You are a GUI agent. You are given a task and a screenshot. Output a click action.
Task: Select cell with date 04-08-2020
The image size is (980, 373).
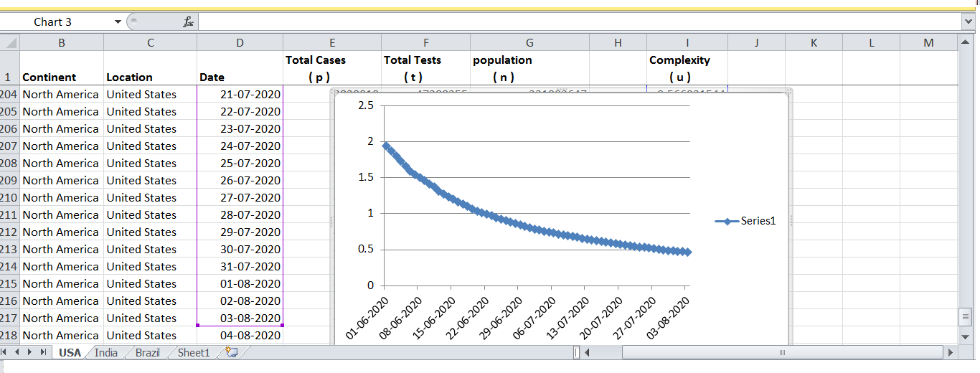240,336
